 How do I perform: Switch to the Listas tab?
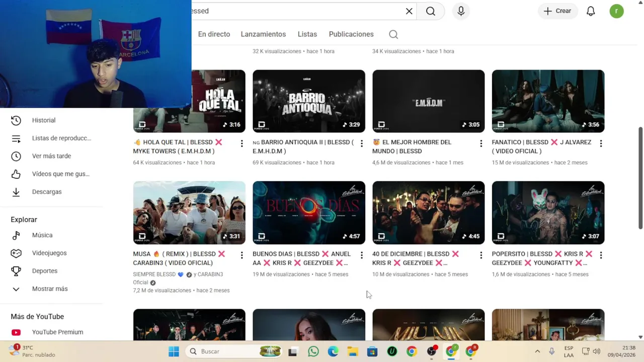307,34
